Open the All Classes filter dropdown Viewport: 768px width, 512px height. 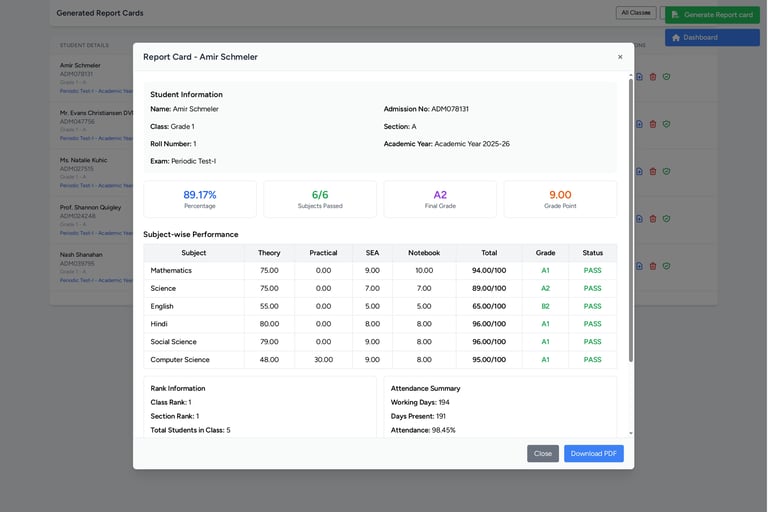coord(636,13)
